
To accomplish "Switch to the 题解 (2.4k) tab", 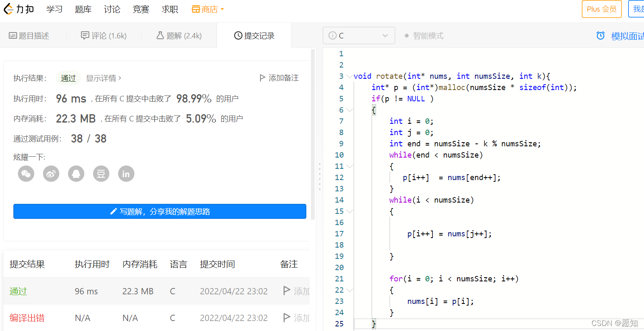I will 179,36.
